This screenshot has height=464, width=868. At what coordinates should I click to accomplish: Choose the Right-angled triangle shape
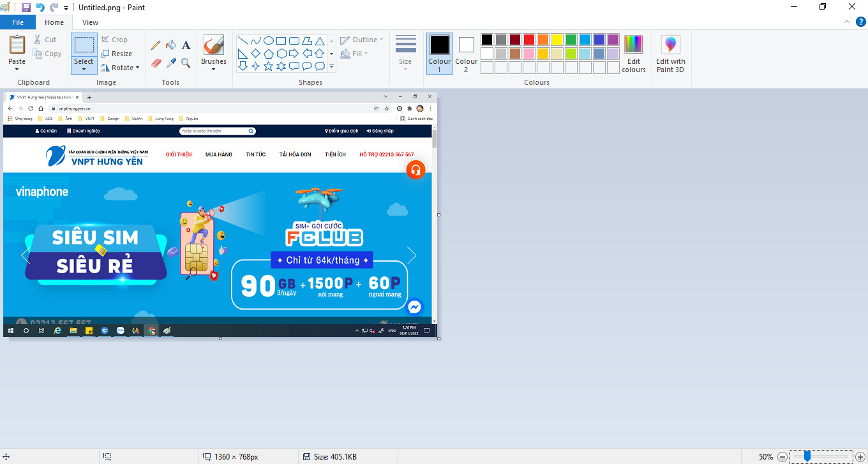pos(243,53)
